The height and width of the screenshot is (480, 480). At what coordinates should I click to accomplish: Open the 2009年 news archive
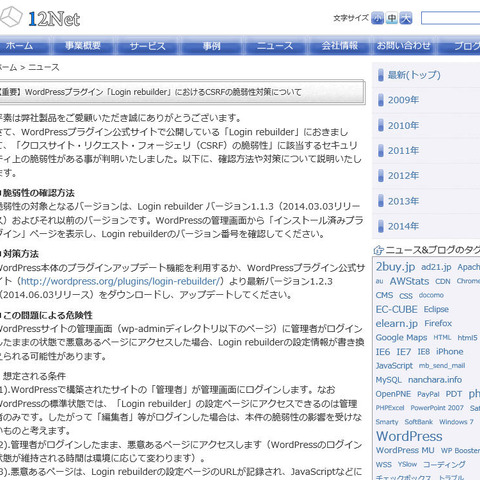point(403,100)
